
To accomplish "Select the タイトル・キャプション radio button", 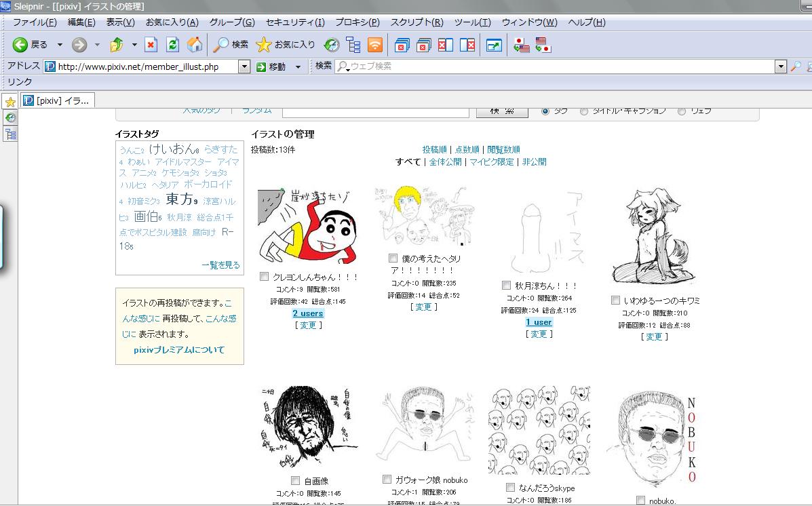I will pos(583,111).
